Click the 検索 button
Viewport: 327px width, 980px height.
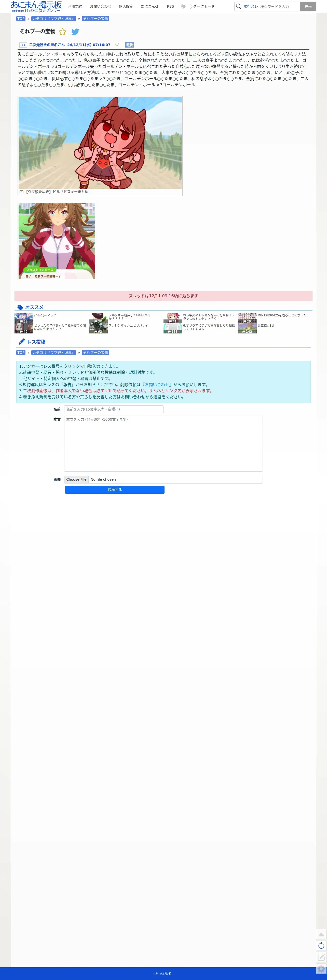pos(308,6)
